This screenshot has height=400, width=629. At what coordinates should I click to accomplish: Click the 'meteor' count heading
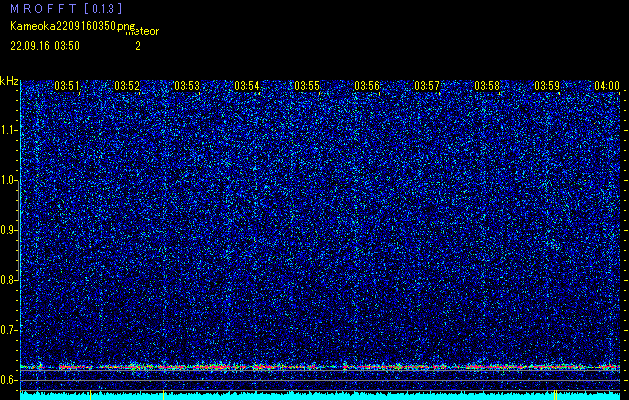point(143,31)
